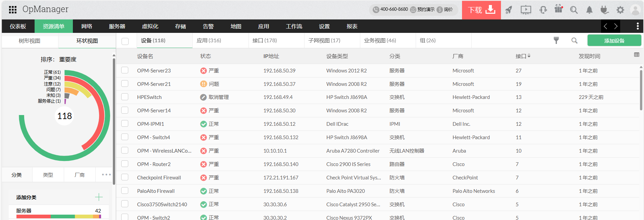Open the alarm bell notifications
The image size is (644, 220).
click(589, 10)
